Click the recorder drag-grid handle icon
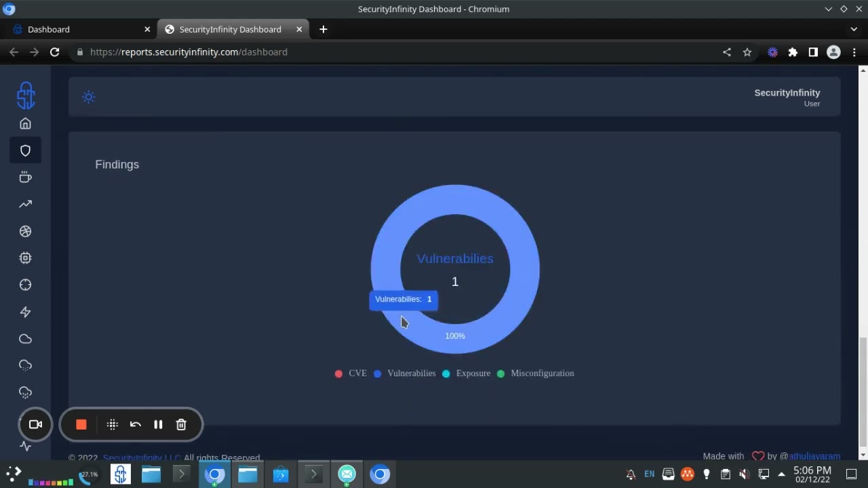This screenshot has width=868, height=488. pos(113,424)
